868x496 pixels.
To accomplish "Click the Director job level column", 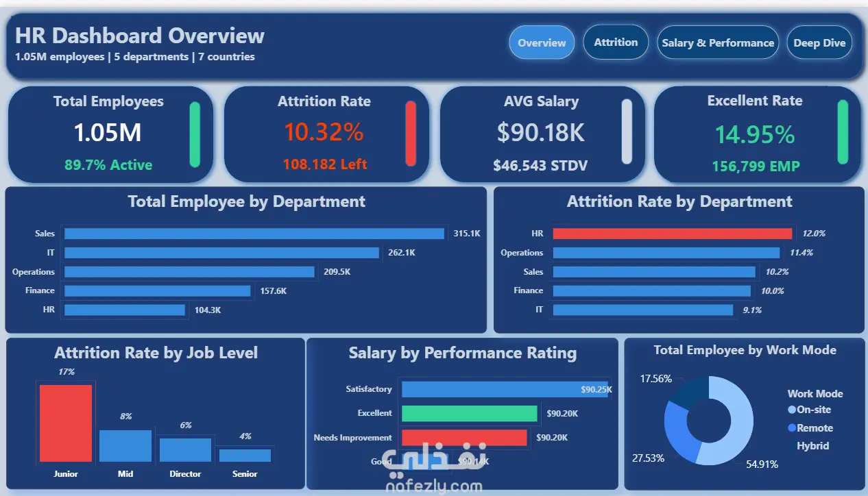I will pyautogui.click(x=185, y=450).
